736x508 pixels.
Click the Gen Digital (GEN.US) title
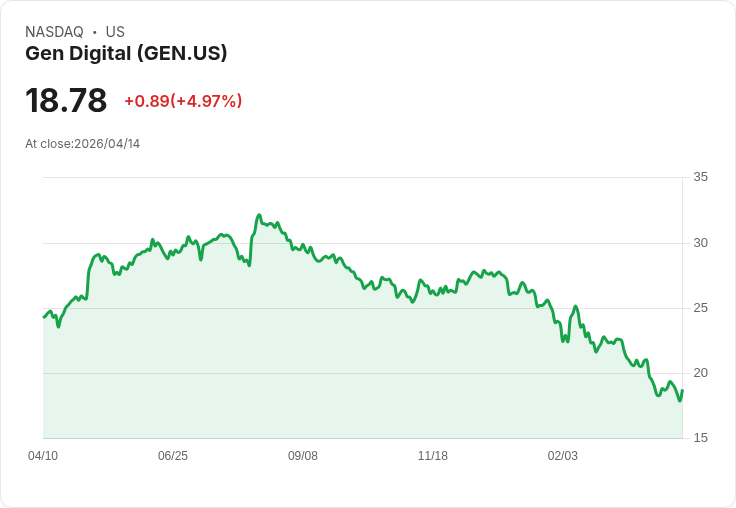click(x=126, y=53)
